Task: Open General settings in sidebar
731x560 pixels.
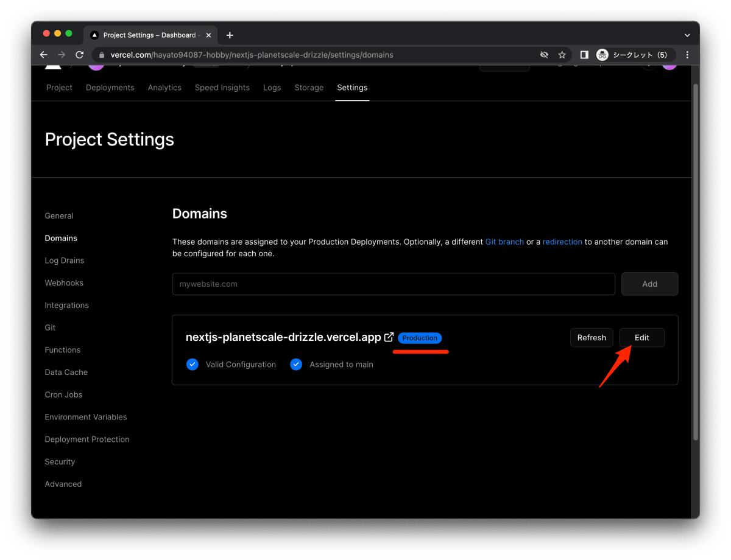Action: pos(59,216)
